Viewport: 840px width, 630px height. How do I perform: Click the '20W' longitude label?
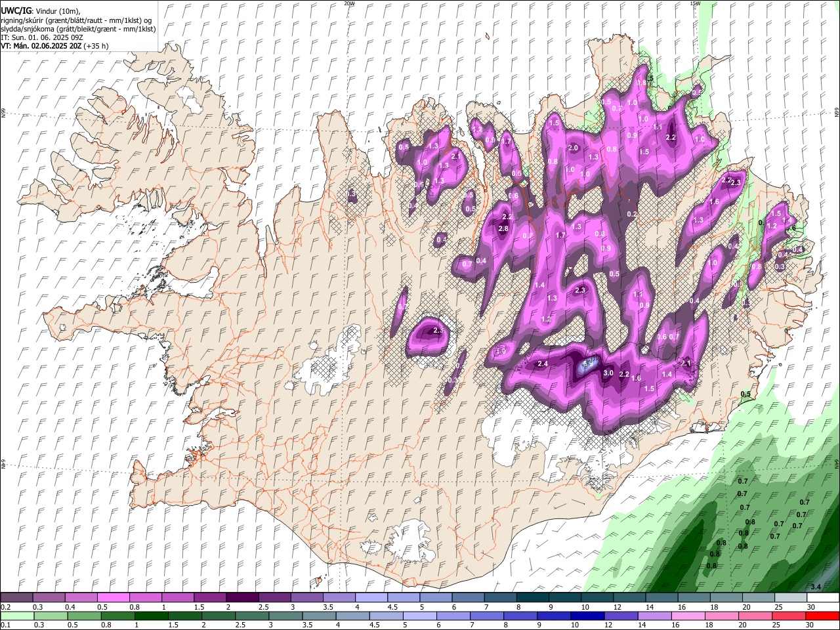click(x=349, y=3)
